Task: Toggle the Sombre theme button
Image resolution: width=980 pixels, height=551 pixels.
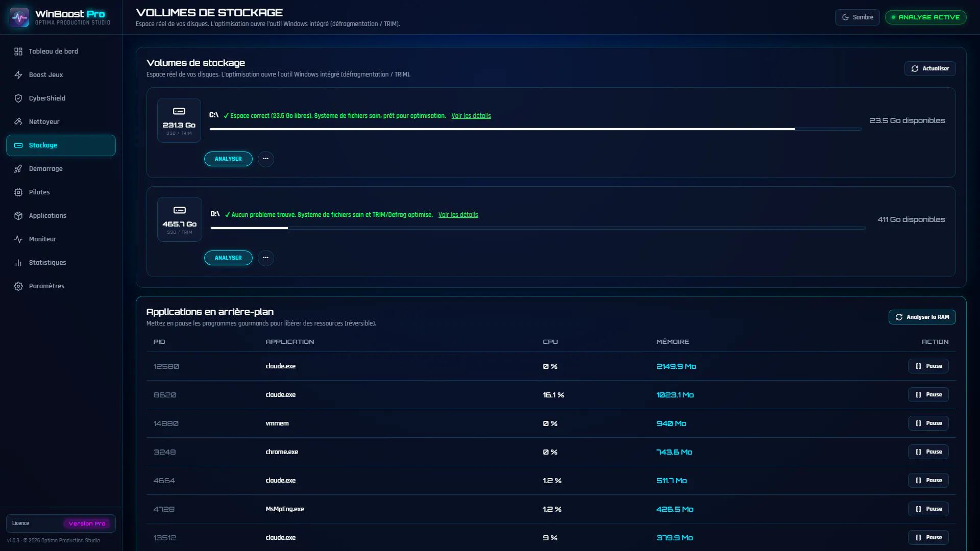Action: coord(857,17)
